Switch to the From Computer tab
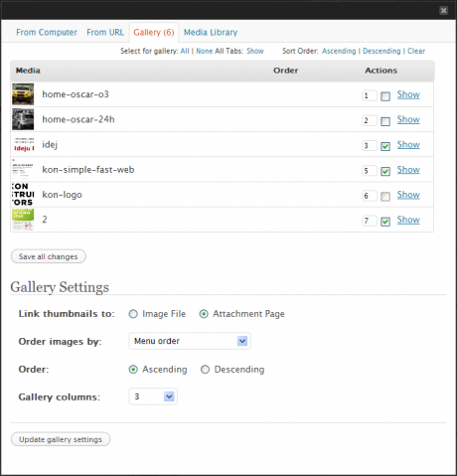This screenshot has width=457, height=476. pos(47,33)
